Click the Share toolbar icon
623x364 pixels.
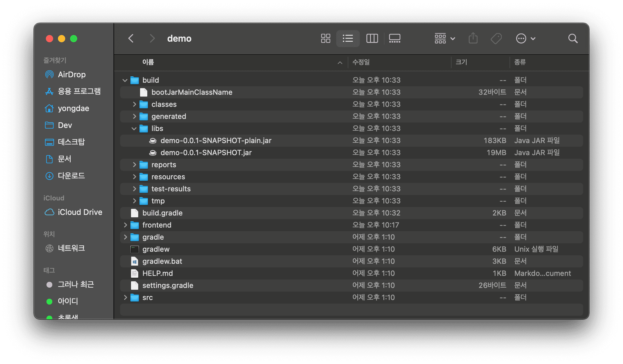(x=473, y=38)
